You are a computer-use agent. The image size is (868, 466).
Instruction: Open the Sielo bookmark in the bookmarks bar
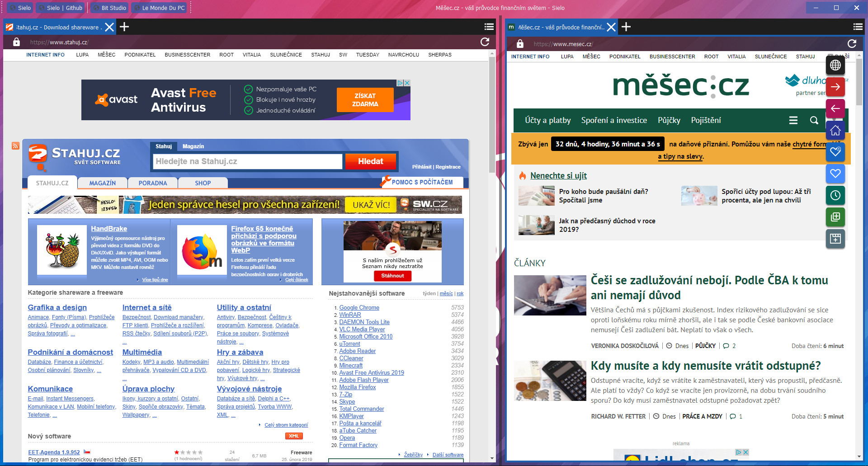(20, 8)
